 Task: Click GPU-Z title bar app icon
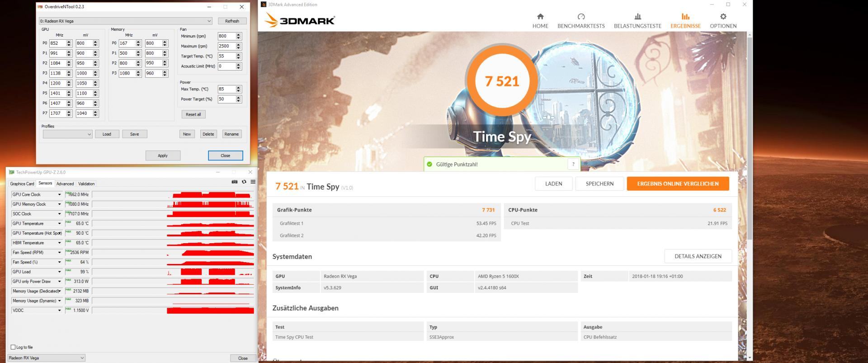point(12,172)
